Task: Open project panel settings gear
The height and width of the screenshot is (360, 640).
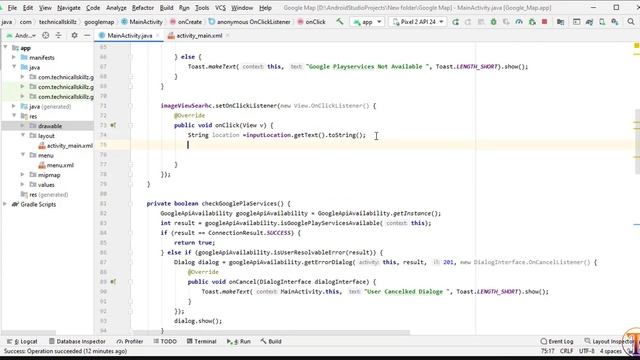Action: tap(74, 36)
